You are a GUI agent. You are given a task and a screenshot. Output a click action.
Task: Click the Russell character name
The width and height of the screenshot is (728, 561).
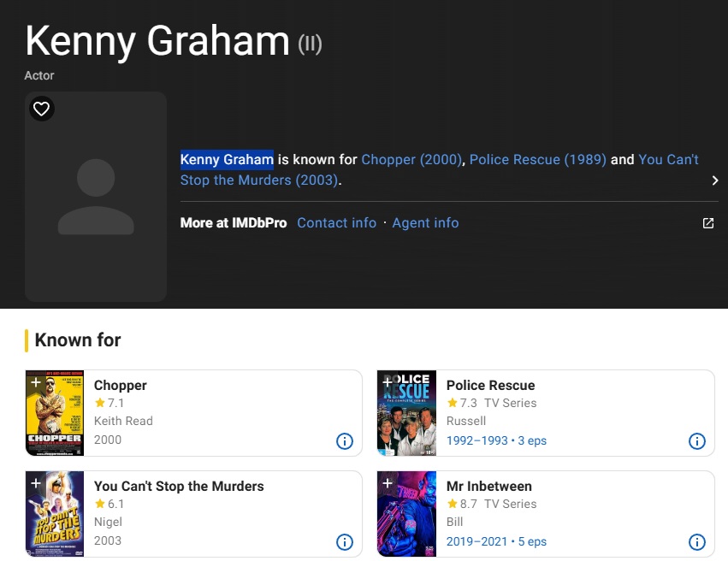pos(466,421)
